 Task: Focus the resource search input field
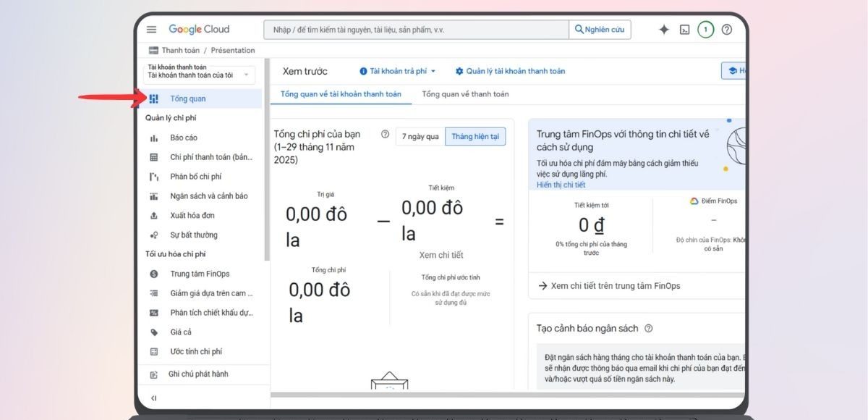(416, 30)
